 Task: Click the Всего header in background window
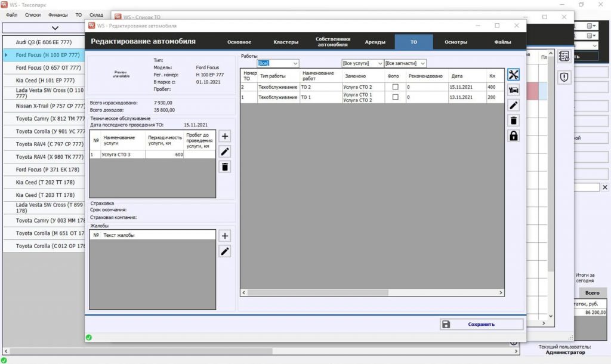[592, 292]
